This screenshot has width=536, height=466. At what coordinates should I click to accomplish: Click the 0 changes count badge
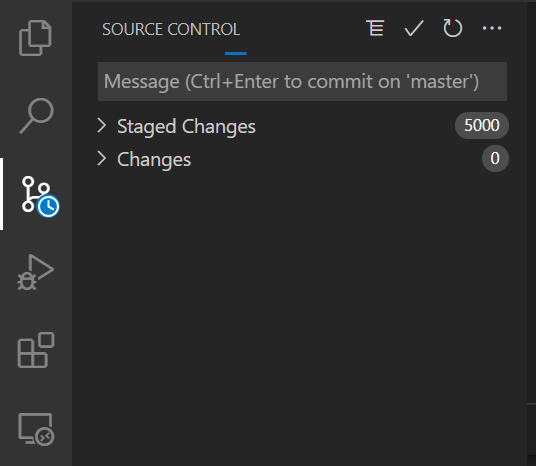(495, 159)
